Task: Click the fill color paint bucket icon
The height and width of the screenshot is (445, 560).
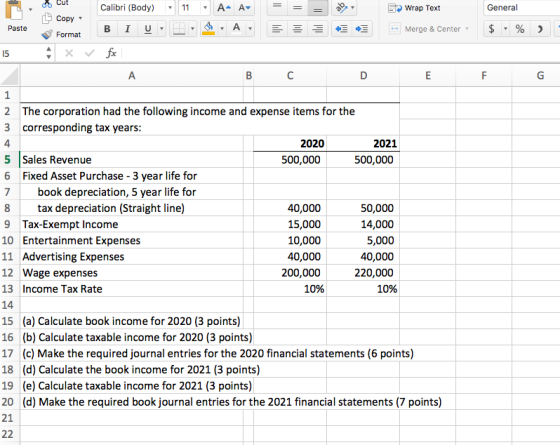Action: tap(209, 28)
